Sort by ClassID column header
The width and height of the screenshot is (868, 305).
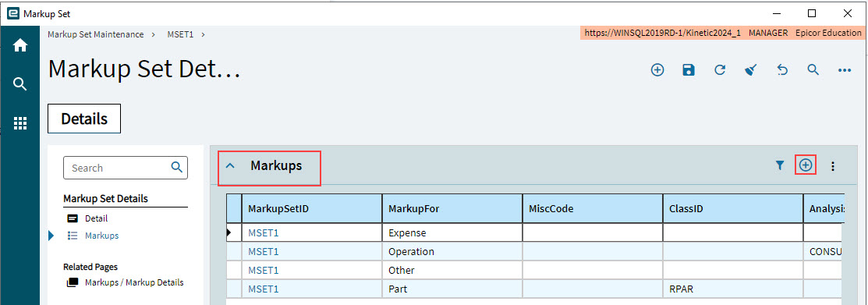(x=733, y=209)
